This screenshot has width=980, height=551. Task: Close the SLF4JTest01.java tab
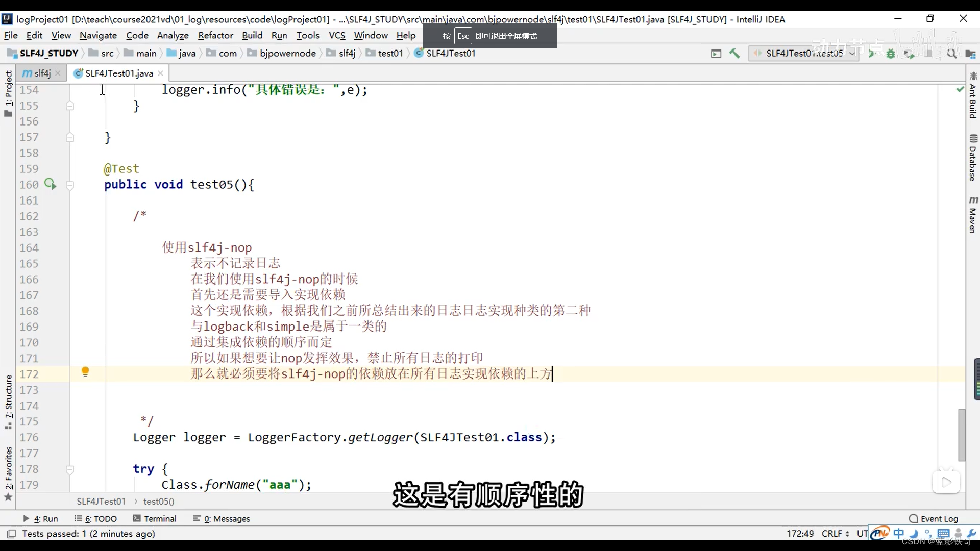tap(160, 73)
